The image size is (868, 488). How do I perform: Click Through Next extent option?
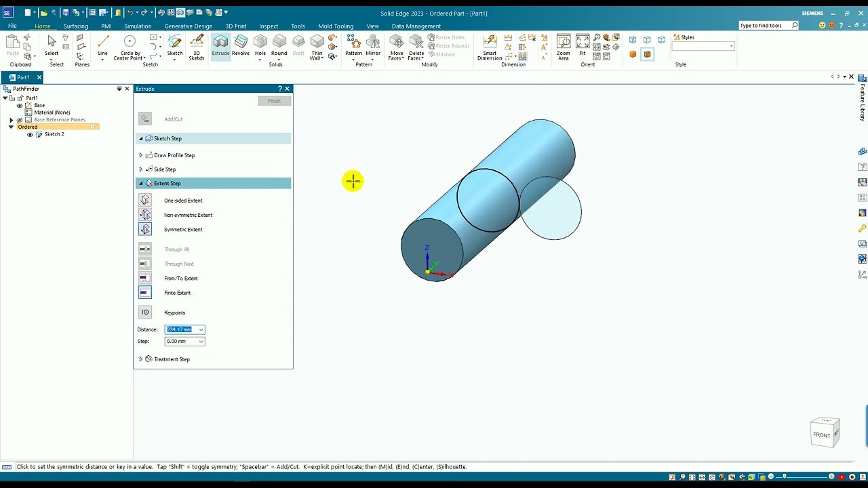[145, 264]
